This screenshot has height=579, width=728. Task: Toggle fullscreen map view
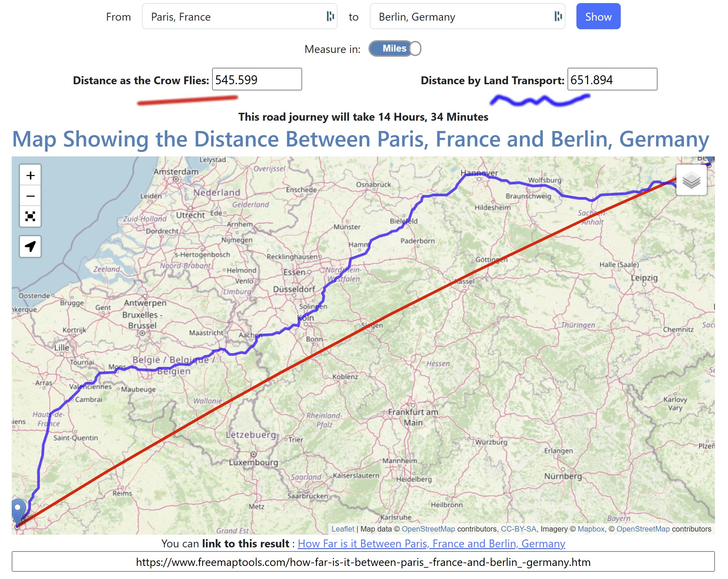tap(30, 216)
